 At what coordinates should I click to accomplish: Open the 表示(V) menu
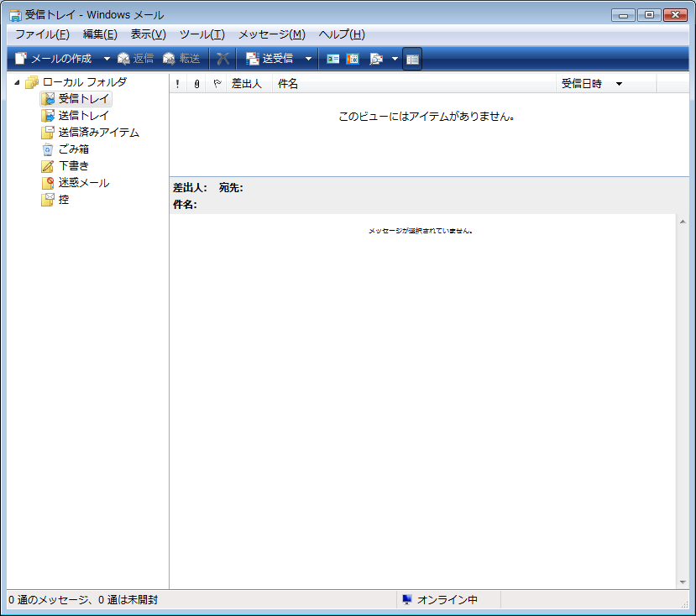pos(149,34)
